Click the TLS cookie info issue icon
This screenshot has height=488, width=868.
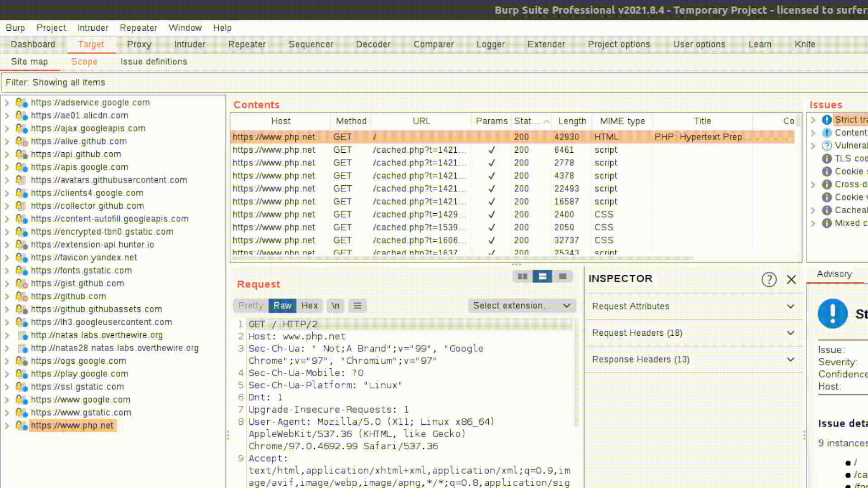click(x=826, y=159)
